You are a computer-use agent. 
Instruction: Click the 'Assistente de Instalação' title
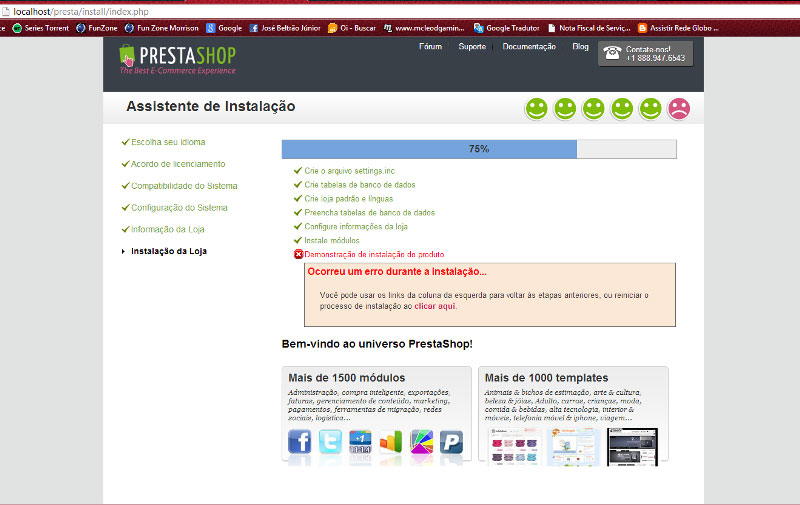pyautogui.click(x=211, y=106)
